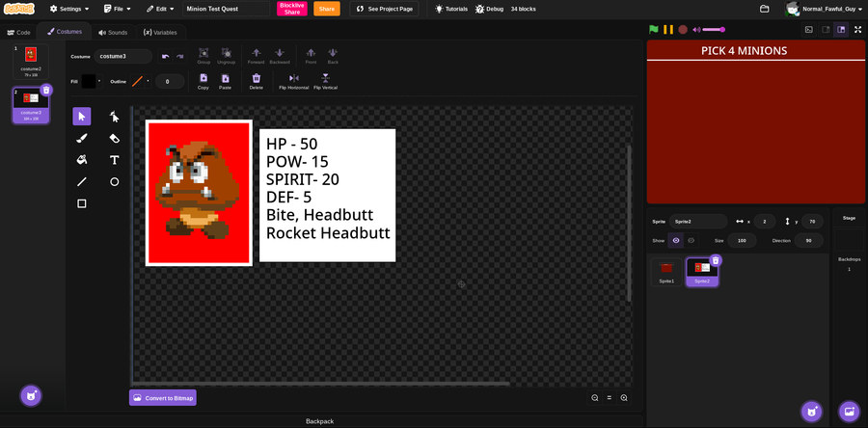868x428 pixels.
Task: Click the Outline color swatch
Action: point(137,81)
